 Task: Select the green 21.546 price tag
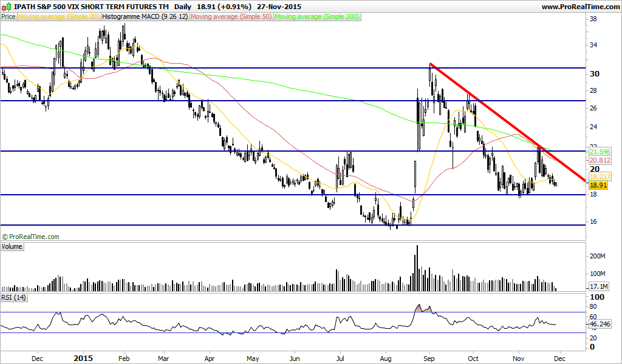tap(600, 152)
